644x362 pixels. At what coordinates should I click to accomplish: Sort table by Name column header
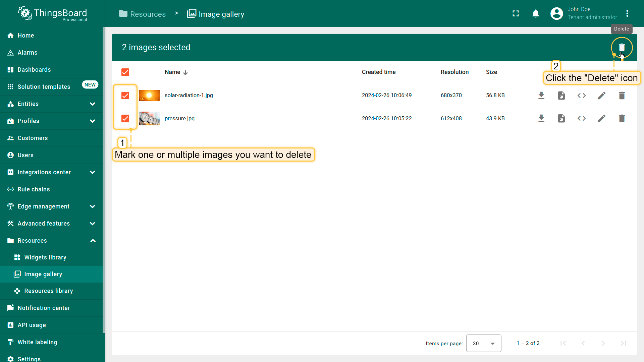pyautogui.click(x=172, y=72)
